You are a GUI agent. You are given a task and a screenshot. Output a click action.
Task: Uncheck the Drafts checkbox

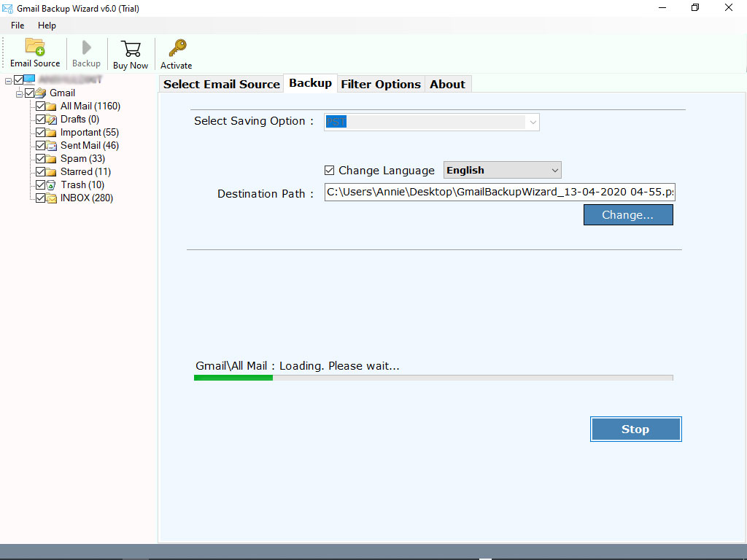(41, 119)
